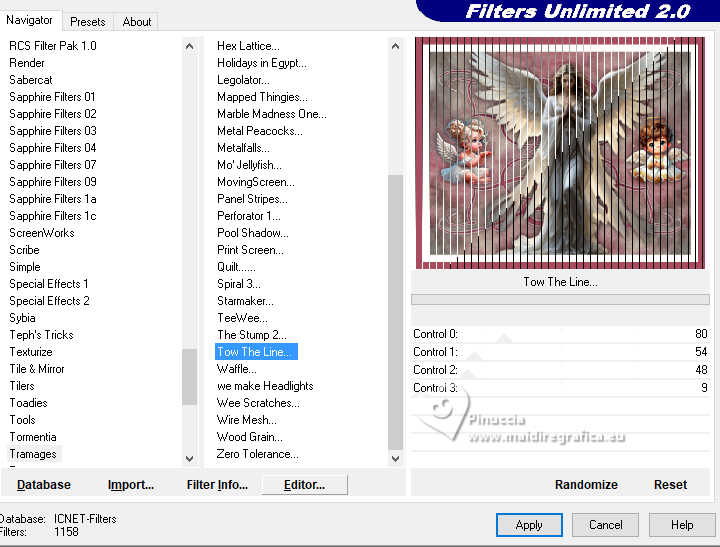This screenshot has height=547, width=720.
Task: Choose the Pool Shadow... filter
Action: click(x=253, y=233)
